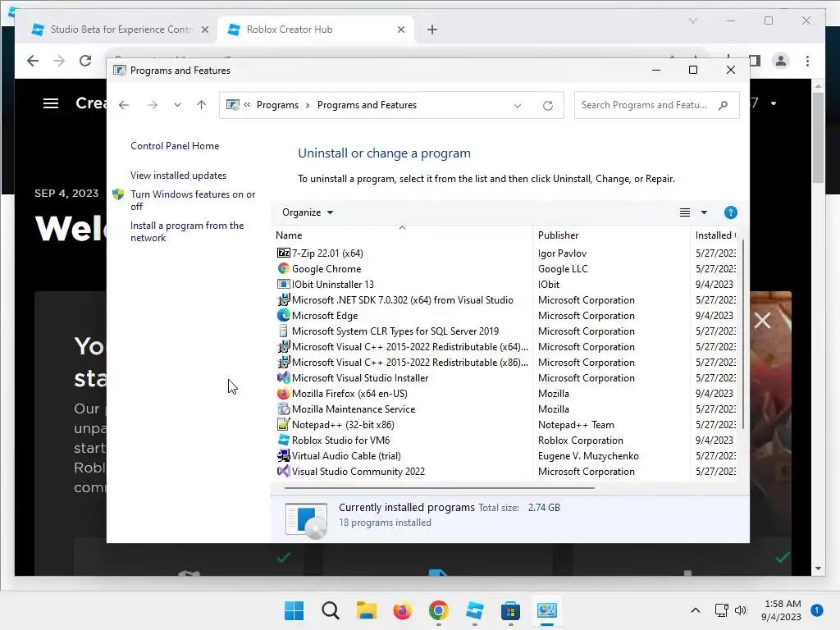This screenshot has height=630, width=840.
Task: Click the vertical scrollbar of program list
Action: click(742, 335)
